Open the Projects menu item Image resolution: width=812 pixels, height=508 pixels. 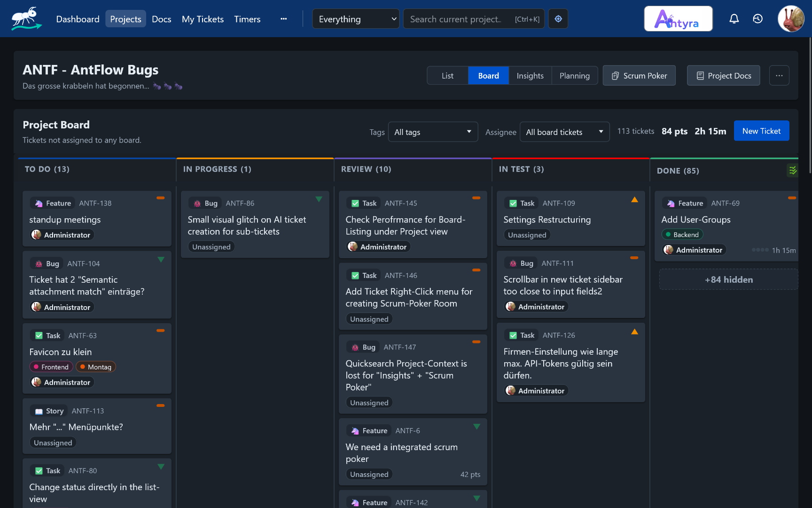point(125,19)
